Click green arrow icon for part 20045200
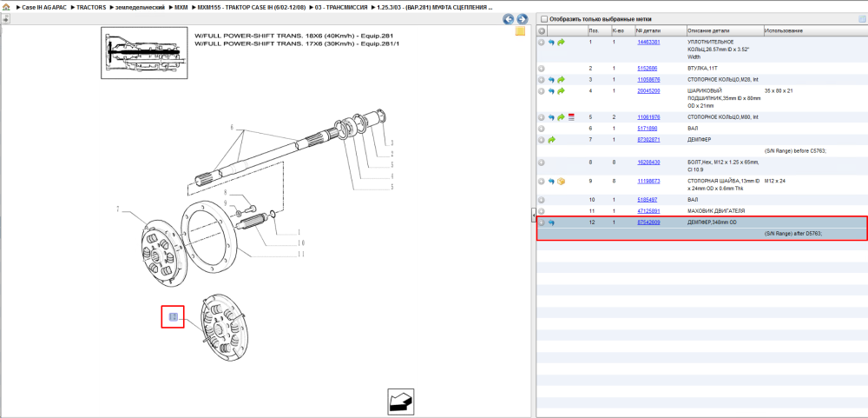868x418 pixels. click(x=561, y=91)
